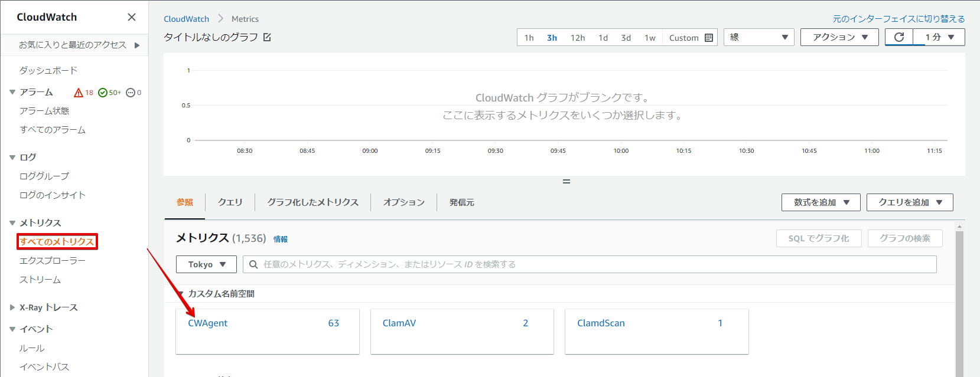Click the グラフの検索 button
Image resolution: width=980 pixels, height=377 pixels.
click(x=905, y=238)
